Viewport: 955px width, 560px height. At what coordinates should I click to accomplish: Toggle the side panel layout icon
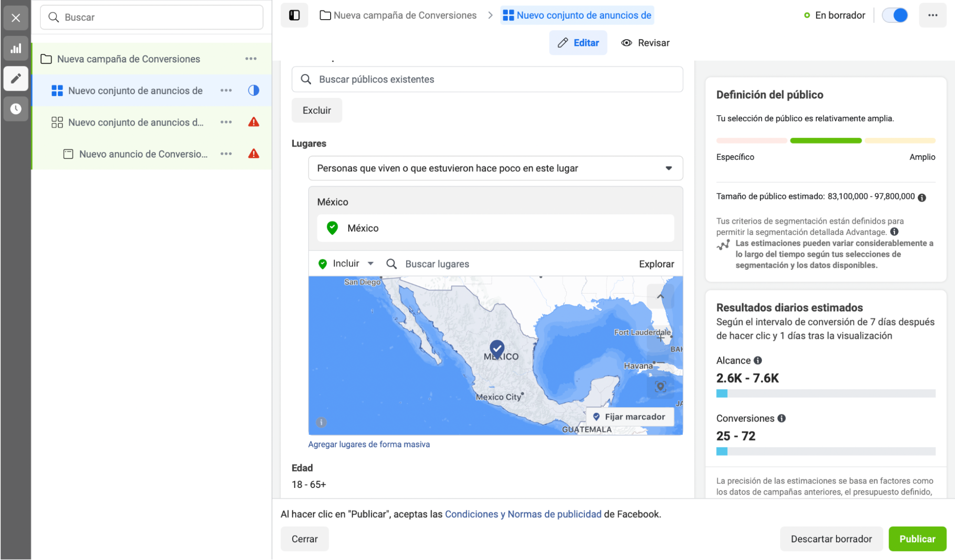coord(294,15)
